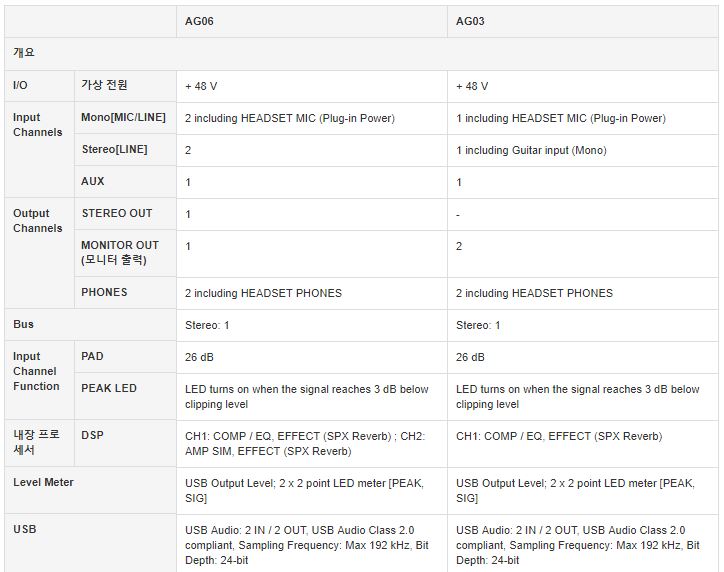Click the 내장 프로세서 row label
The width and height of the screenshot is (724, 572).
[x=36, y=442]
